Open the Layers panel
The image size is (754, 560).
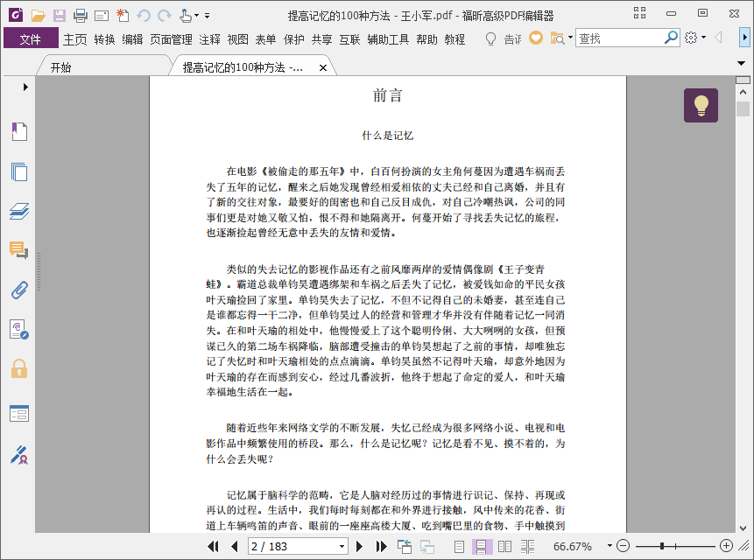tap(19, 211)
